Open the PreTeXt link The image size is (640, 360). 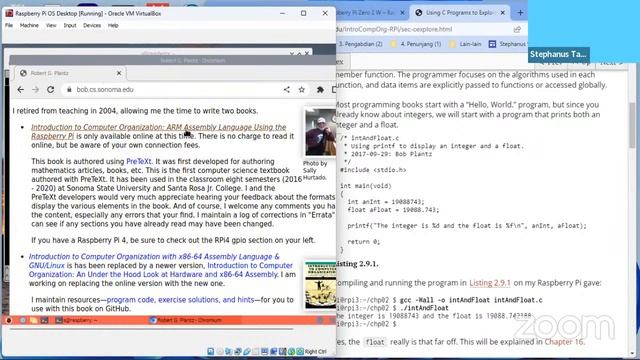pos(139,161)
